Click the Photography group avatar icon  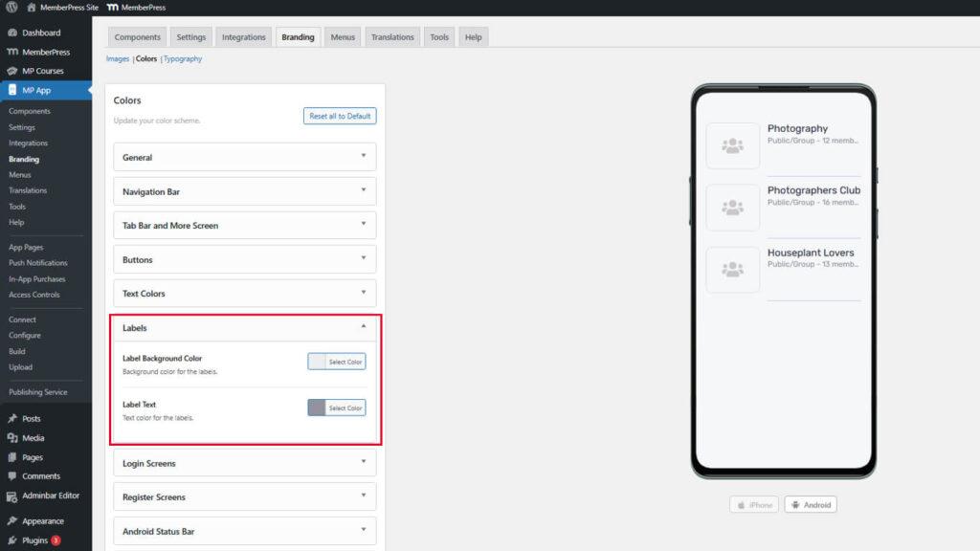pyautogui.click(x=732, y=145)
